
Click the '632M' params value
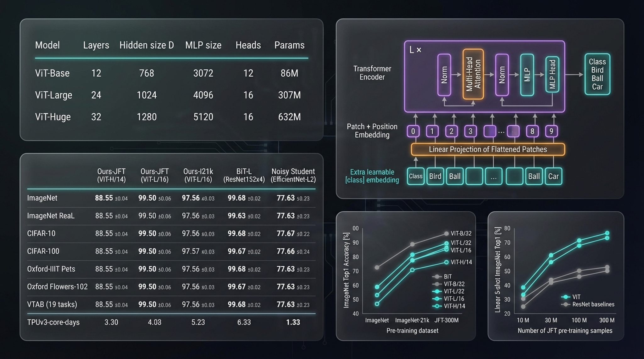(x=289, y=117)
